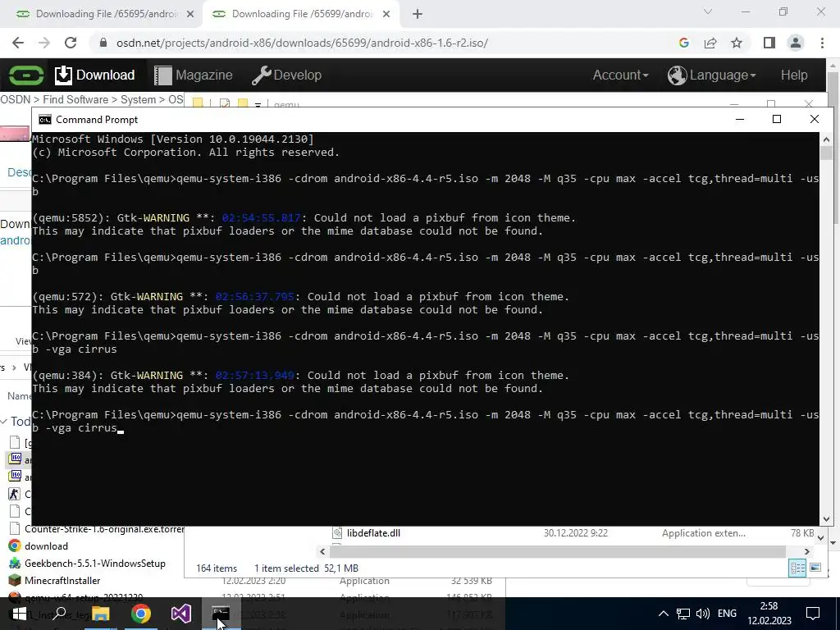Open the OSDN Develop section
Viewport: 840px width, 630px height.
[286, 75]
